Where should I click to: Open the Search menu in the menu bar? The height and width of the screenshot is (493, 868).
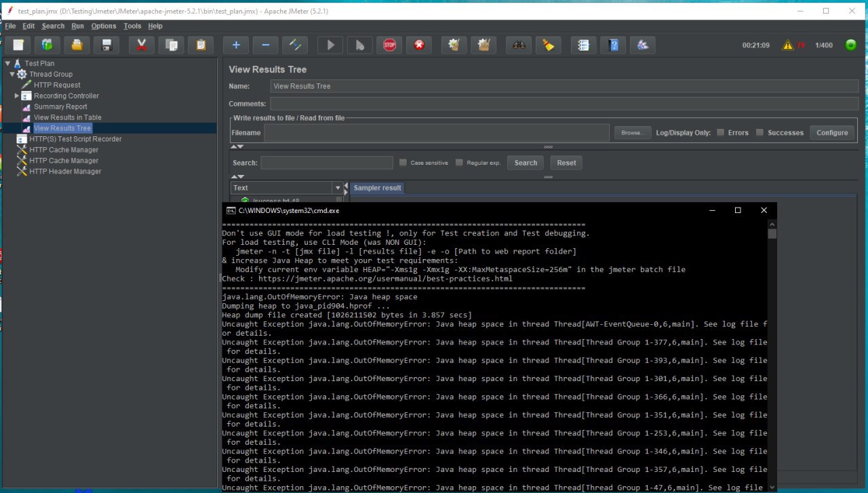[x=53, y=26]
